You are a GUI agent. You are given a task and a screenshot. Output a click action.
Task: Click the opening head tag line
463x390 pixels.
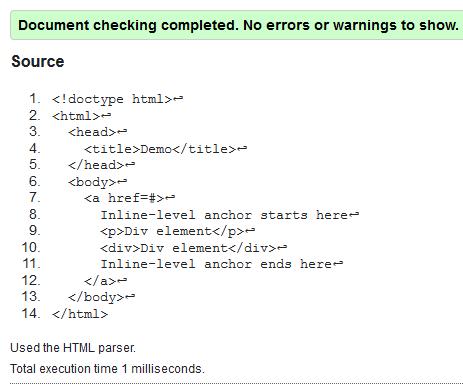97,132
